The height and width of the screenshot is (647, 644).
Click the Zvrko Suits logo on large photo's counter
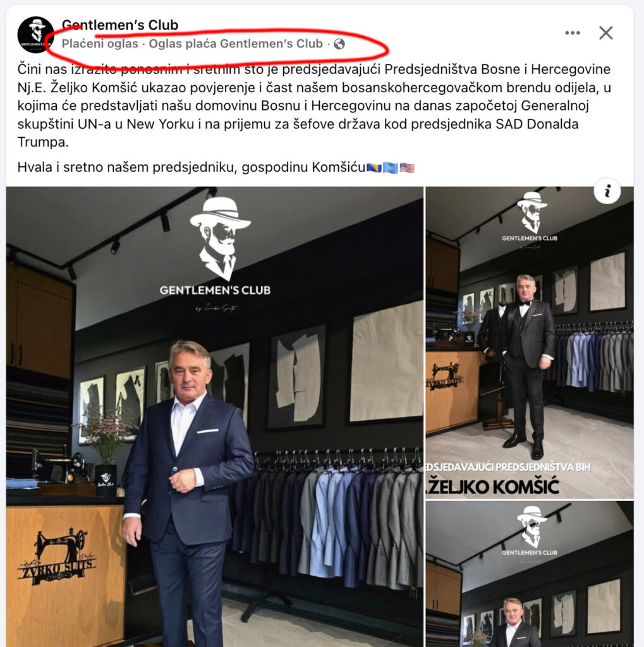(x=57, y=557)
